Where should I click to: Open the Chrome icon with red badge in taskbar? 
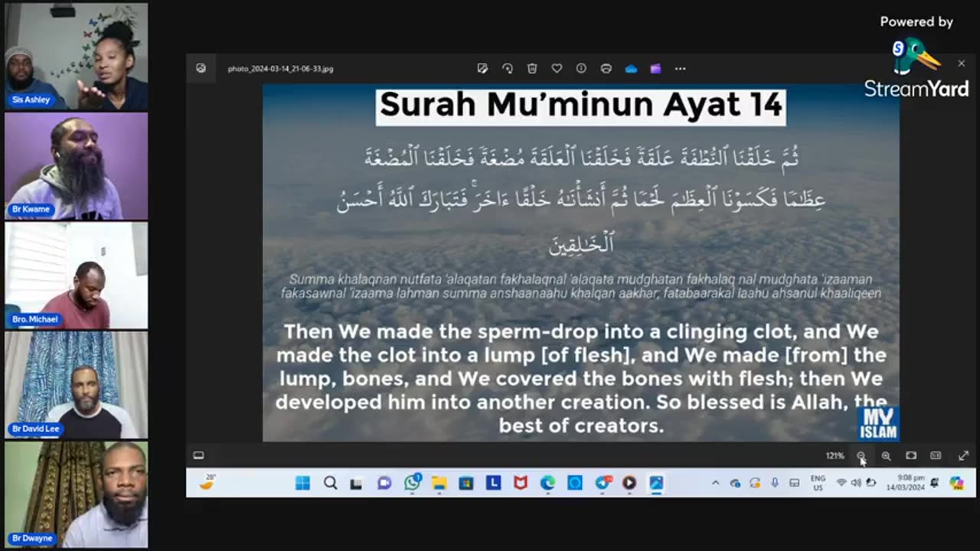click(603, 482)
